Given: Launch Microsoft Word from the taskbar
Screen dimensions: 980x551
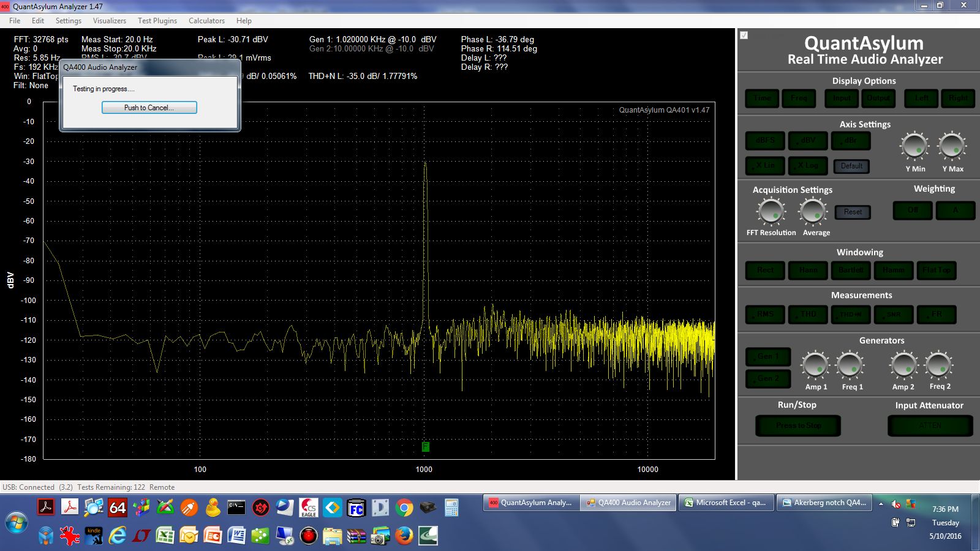Looking at the screenshot, I should coord(236,536).
